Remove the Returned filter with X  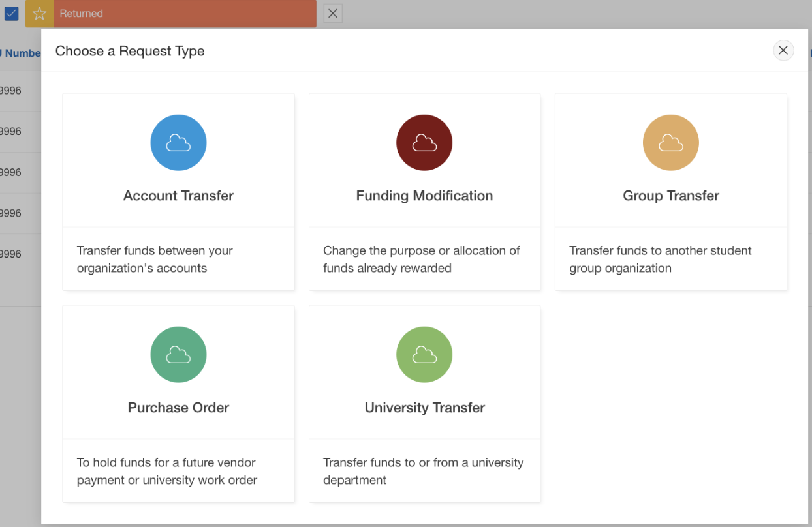pos(333,14)
